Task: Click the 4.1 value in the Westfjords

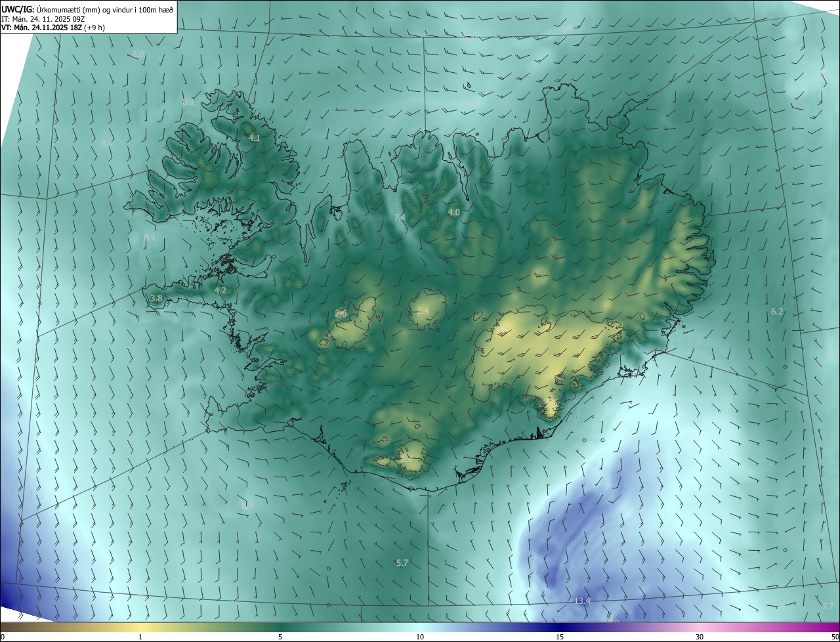Action: [255, 139]
